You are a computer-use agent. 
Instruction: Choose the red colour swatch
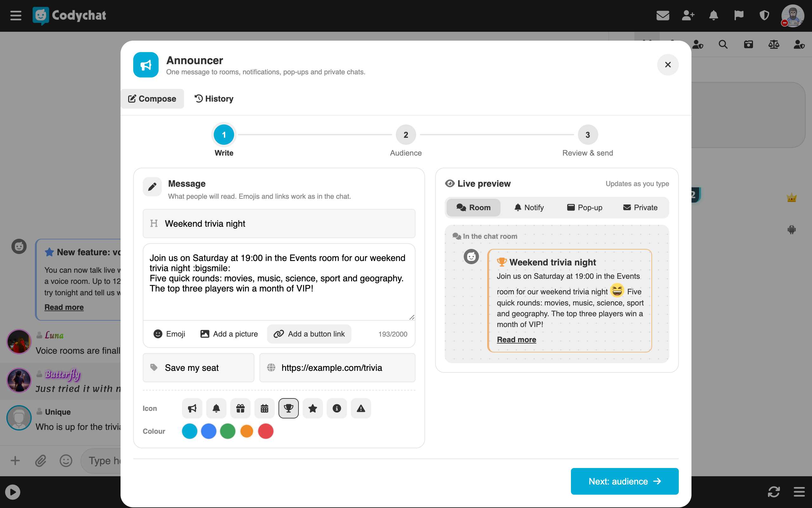click(266, 431)
